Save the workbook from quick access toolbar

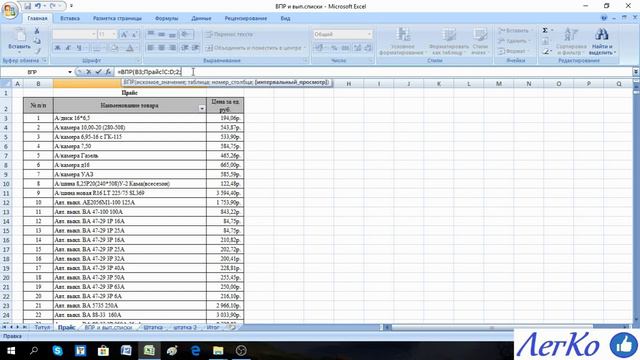click(x=28, y=6)
